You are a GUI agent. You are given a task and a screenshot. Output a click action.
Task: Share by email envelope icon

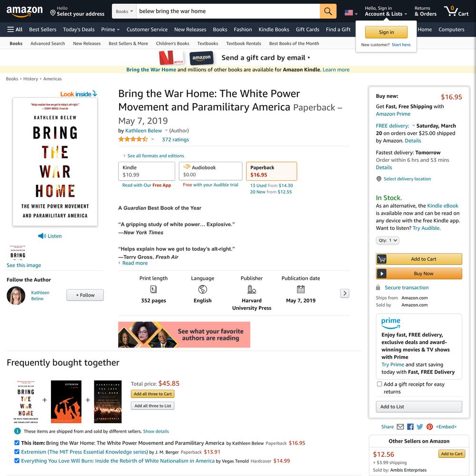coord(400,426)
